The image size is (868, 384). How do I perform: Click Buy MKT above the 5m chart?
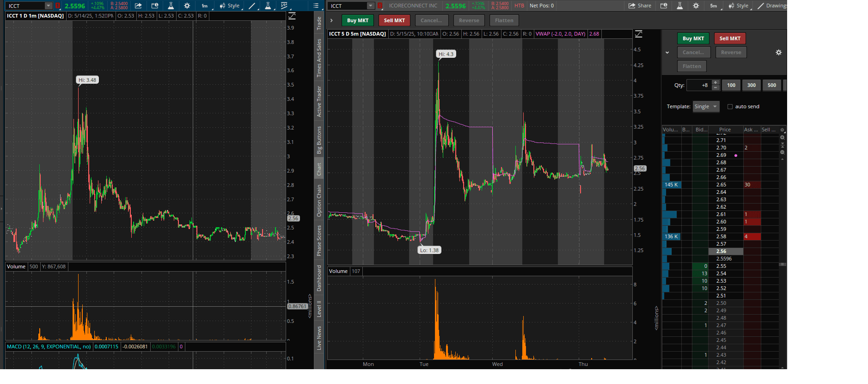pyautogui.click(x=358, y=20)
